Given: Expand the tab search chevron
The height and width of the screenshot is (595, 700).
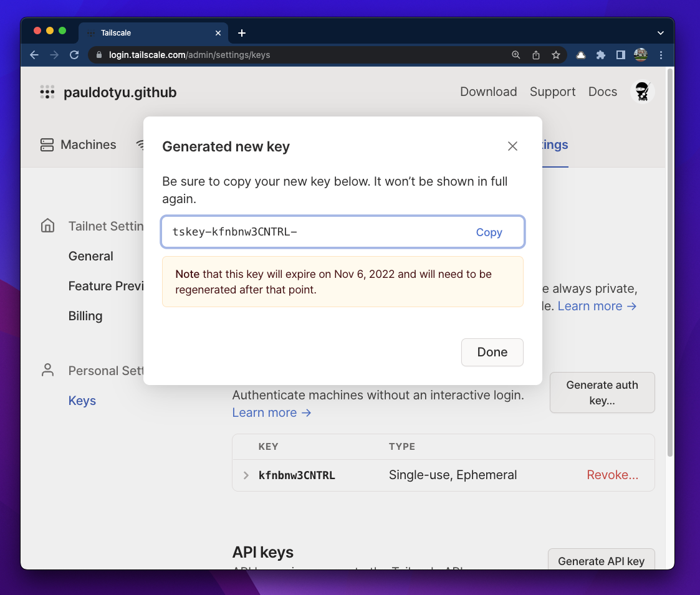Looking at the screenshot, I should tap(661, 32).
